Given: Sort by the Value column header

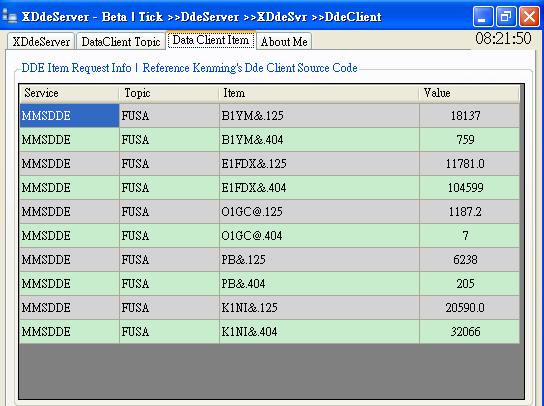Looking at the screenshot, I should click(469, 93).
